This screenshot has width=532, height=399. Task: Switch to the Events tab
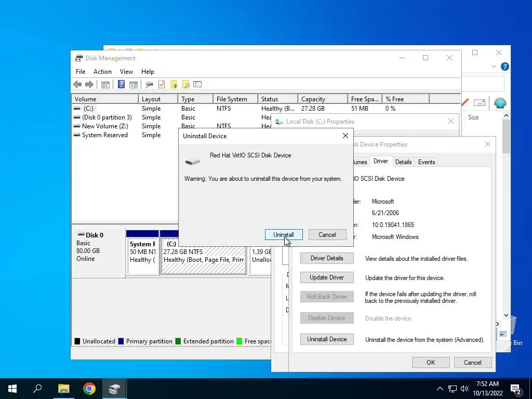pyautogui.click(x=427, y=162)
